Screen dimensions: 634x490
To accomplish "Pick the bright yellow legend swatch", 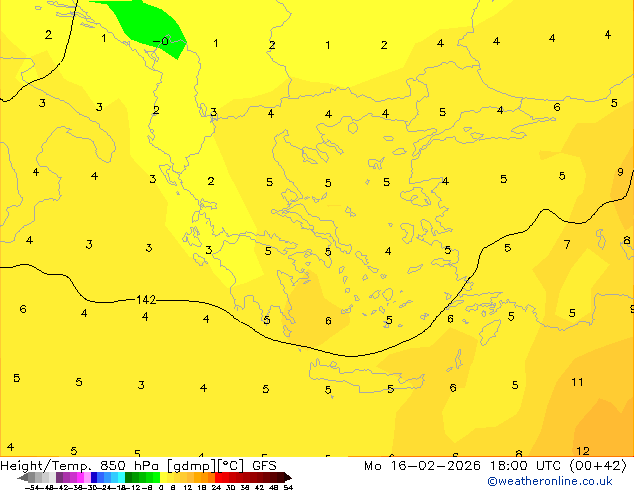I will (x=163, y=477).
